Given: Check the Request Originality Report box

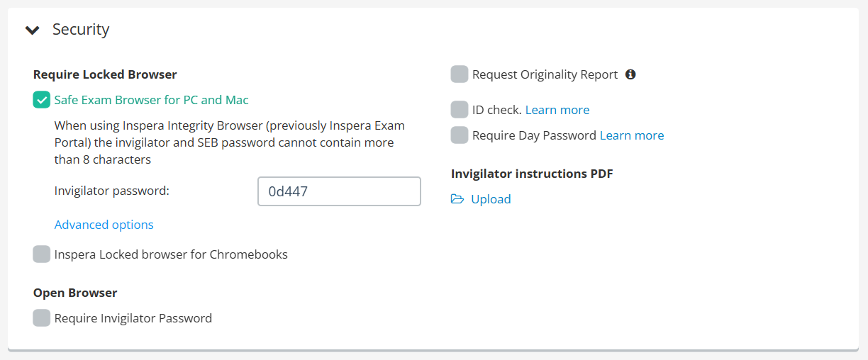Looking at the screenshot, I should [460, 74].
